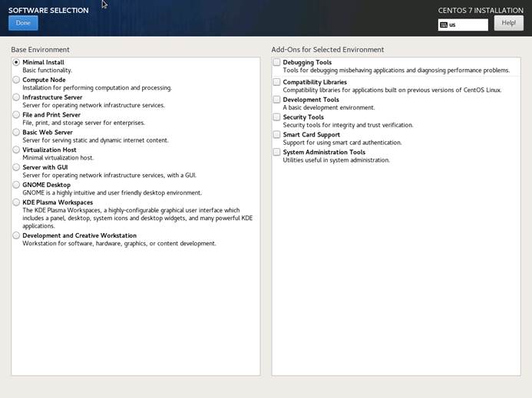This screenshot has height=398, width=532.
Task: Choose the KDE Plasma Workspaces radio button
Action: [x=16, y=202]
